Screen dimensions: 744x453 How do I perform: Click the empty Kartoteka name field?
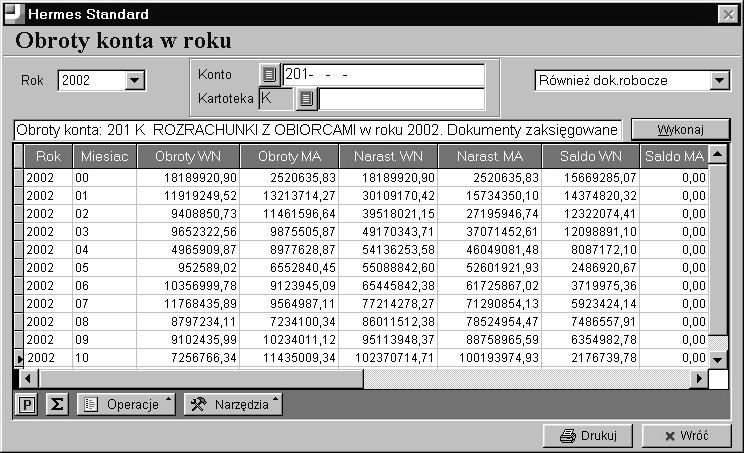tap(402, 99)
